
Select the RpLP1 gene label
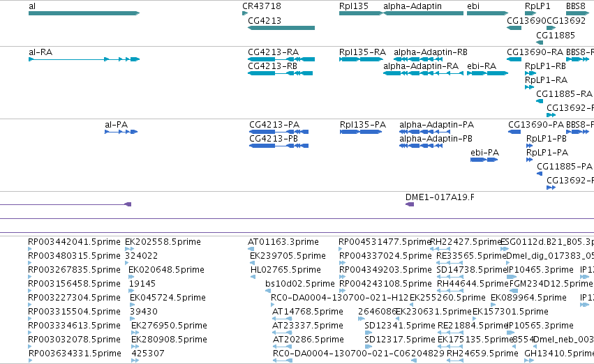[x=537, y=6]
